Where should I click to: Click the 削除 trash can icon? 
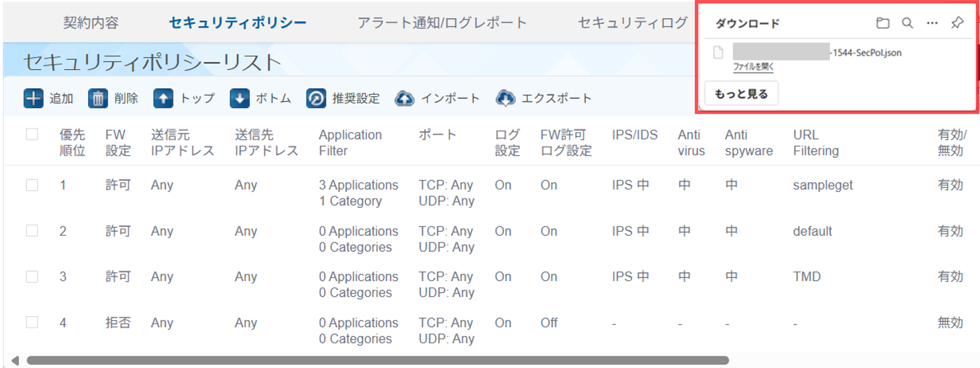click(98, 98)
